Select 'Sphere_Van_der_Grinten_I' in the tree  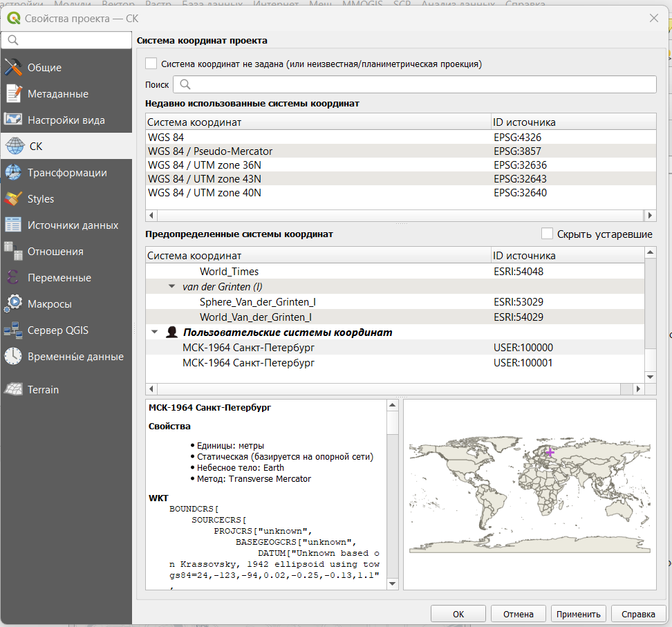tap(395, 301)
